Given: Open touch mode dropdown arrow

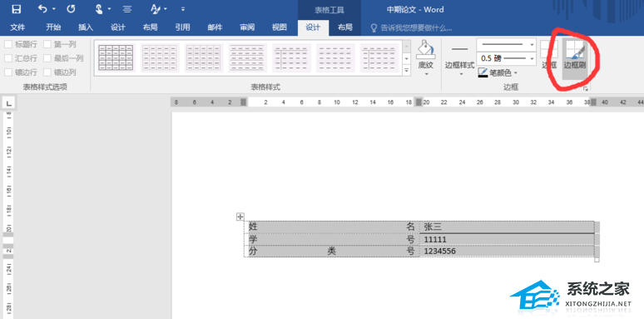Looking at the screenshot, I should [x=109, y=8].
